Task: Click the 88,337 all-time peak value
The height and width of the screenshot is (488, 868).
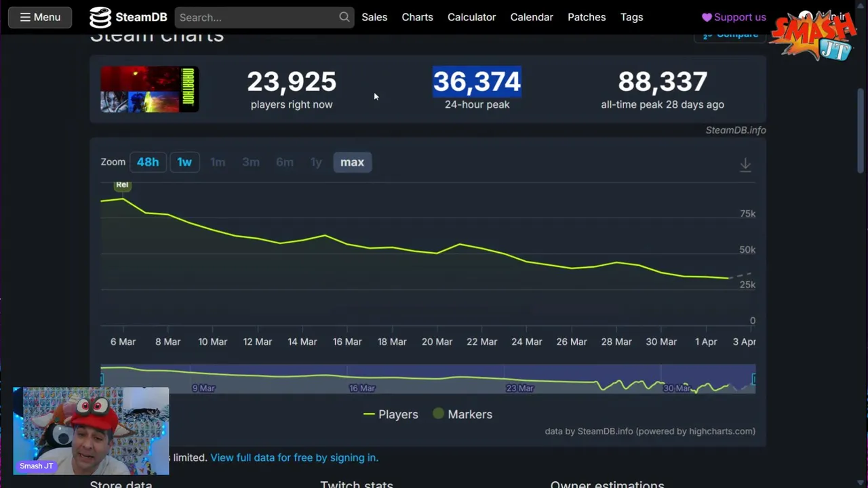Action: (663, 82)
